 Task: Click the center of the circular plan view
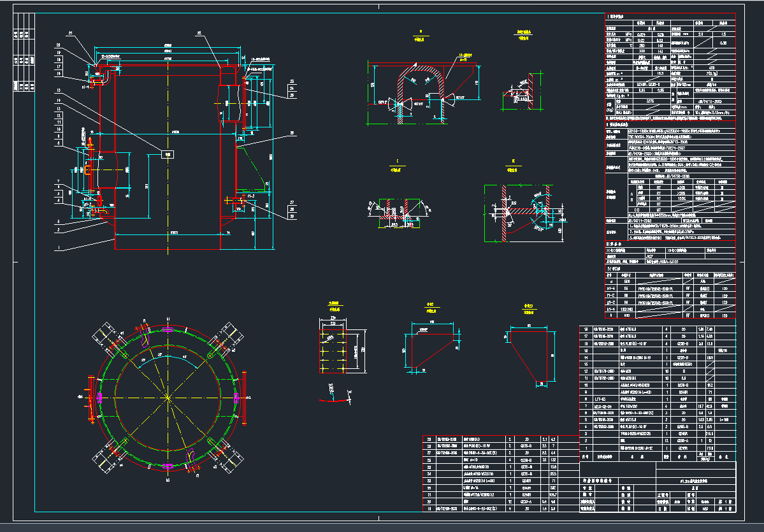[x=167, y=396]
